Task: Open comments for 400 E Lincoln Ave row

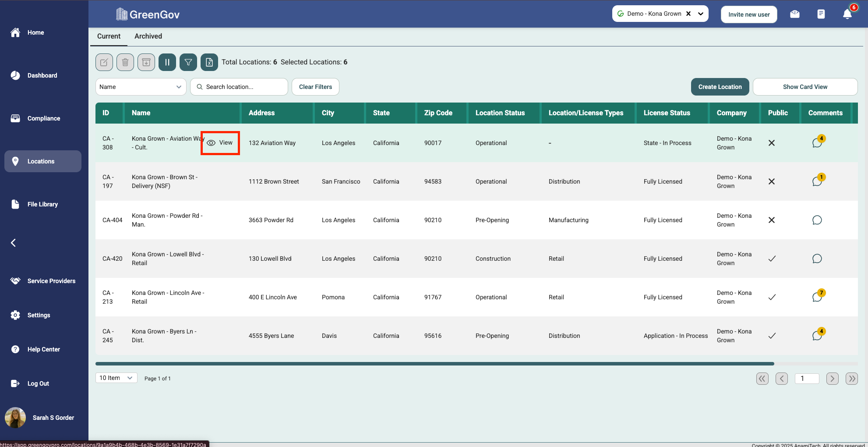Action: click(x=817, y=297)
